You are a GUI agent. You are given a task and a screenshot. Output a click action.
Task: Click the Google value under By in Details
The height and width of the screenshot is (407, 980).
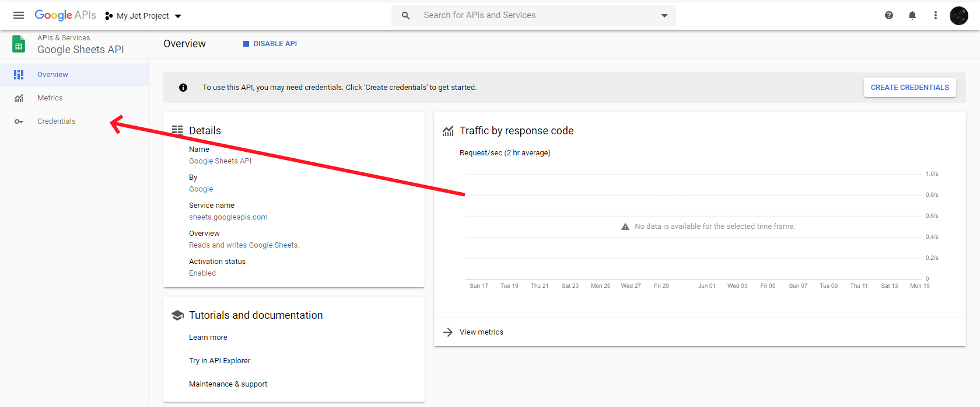pyautogui.click(x=201, y=189)
